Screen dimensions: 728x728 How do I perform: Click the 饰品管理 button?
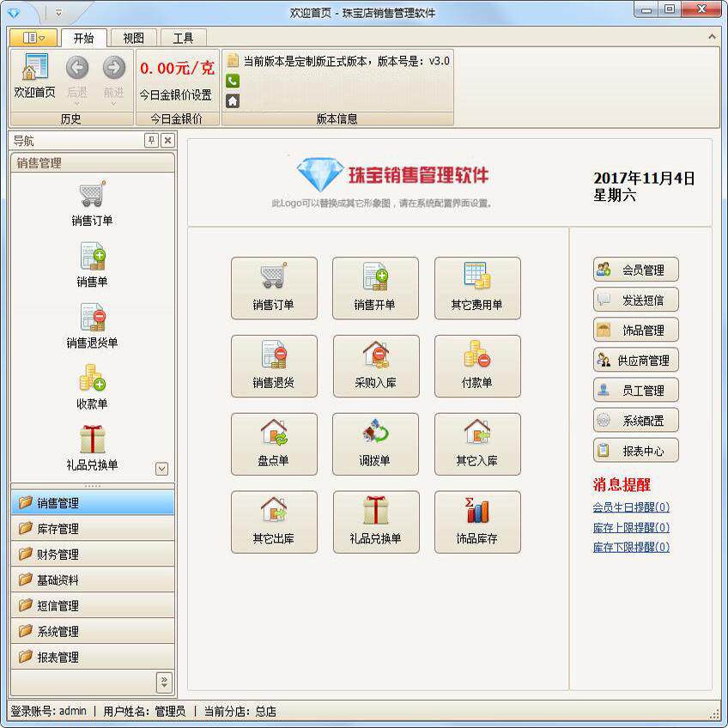click(635, 330)
